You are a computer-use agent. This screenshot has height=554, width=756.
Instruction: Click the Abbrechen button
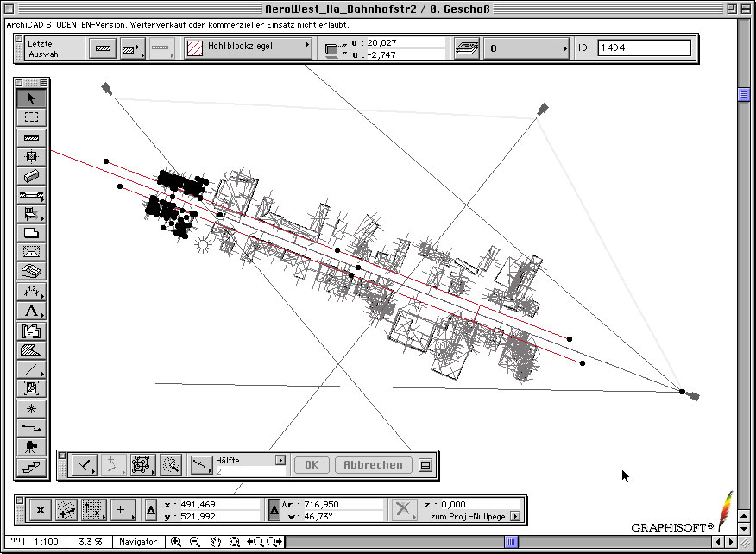tap(373, 465)
